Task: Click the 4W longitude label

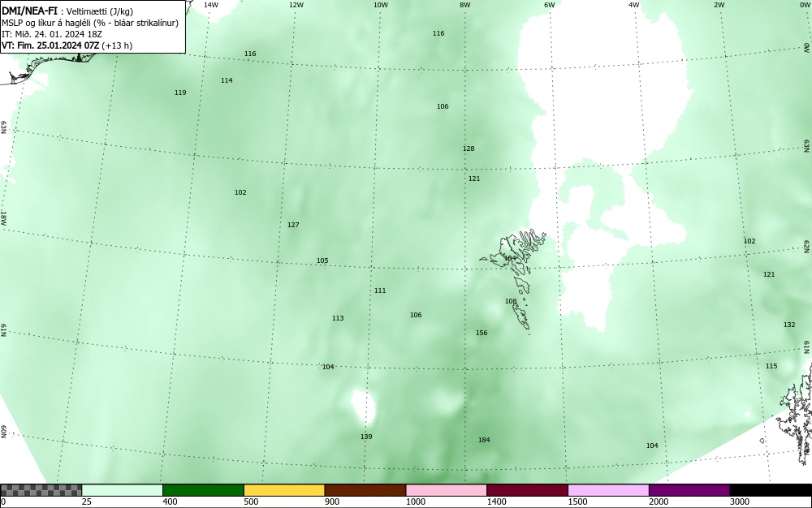Action: click(x=634, y=5)
